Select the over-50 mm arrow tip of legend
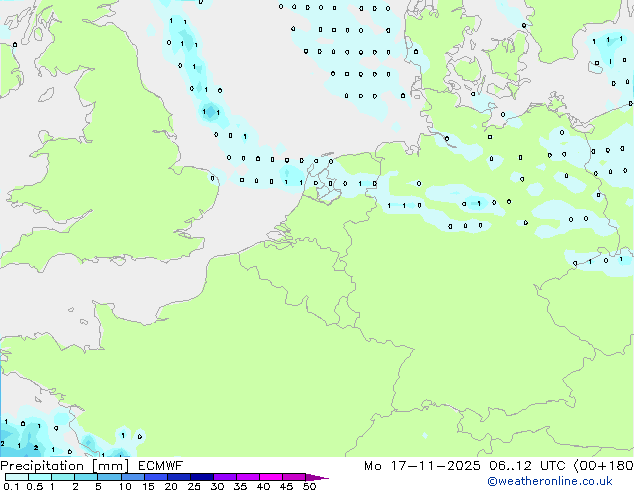 (317, 477)
